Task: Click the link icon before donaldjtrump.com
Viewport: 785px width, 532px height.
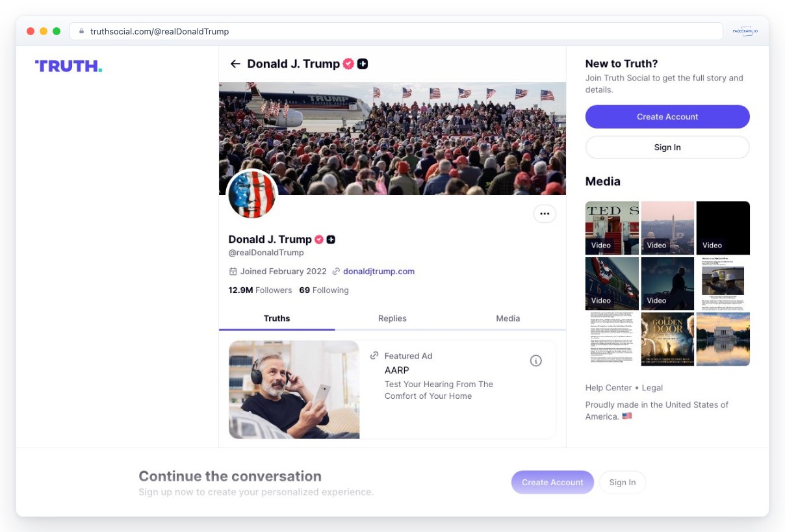Action: click(x=336, y=272)
